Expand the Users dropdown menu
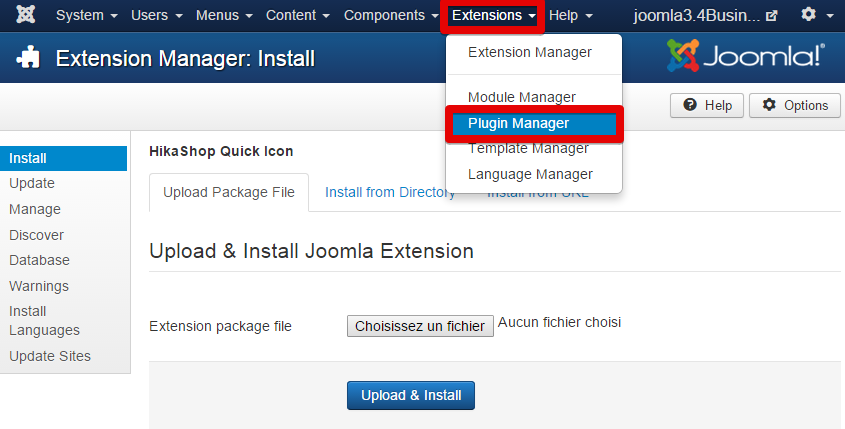 [x=157, y=15]
